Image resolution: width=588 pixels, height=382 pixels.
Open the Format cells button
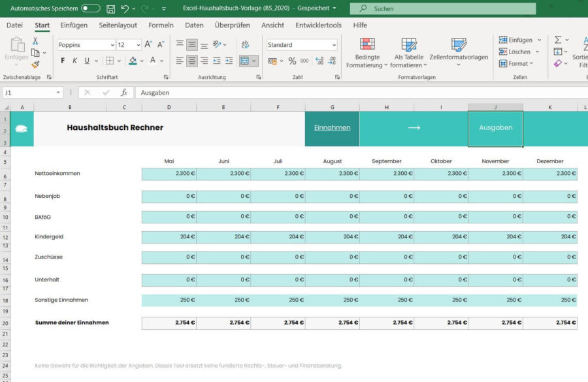(x=516, y=64)
